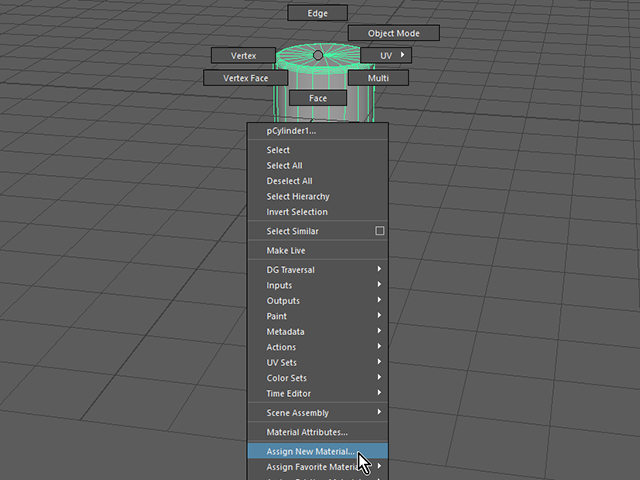
Task: Click the cylinder's top center marker
Action: click(318, 55)
